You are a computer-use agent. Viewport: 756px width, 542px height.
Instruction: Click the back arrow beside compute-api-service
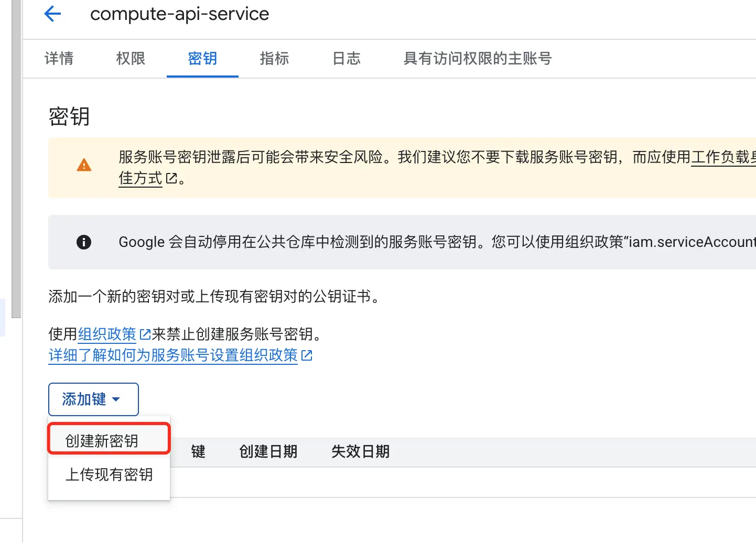pos(52,14)
